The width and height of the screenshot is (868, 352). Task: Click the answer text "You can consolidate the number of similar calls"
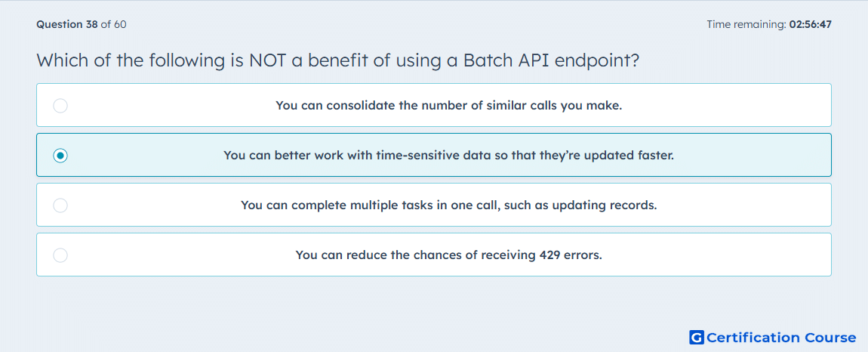click(448, 106)
